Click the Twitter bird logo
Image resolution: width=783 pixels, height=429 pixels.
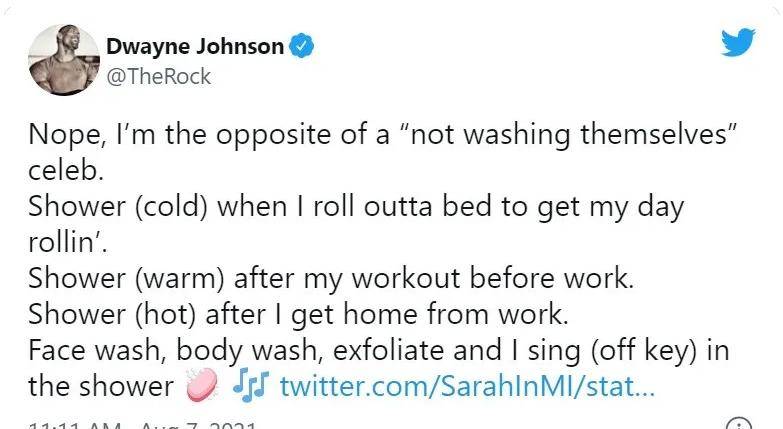click(738, 42)
